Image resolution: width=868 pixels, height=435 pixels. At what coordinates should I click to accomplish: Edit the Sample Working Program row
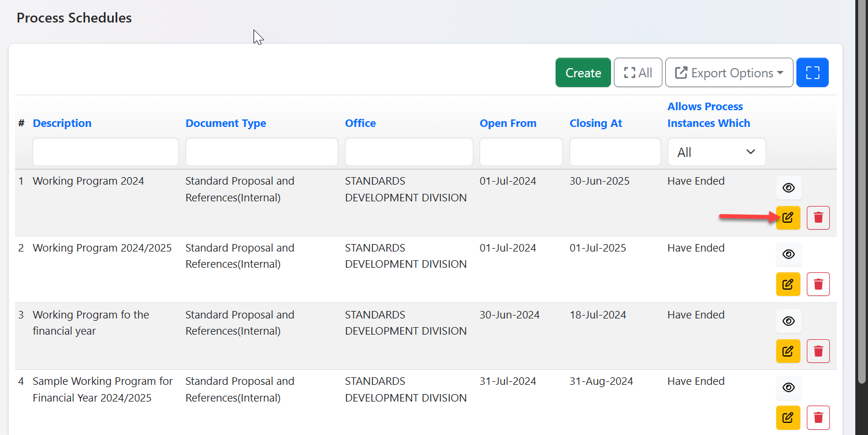click(788, 417)
